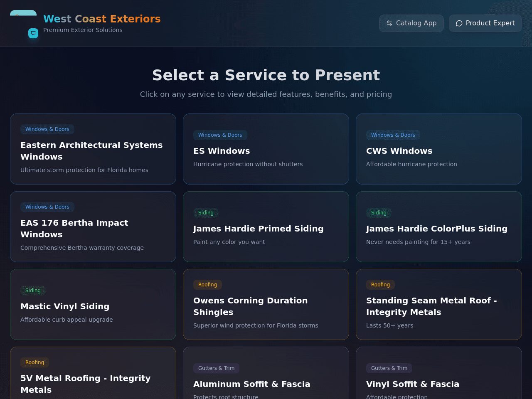Open 5V Metal Roofing Integrity Metals card
532x399 pixels.
tap(93, 373)
